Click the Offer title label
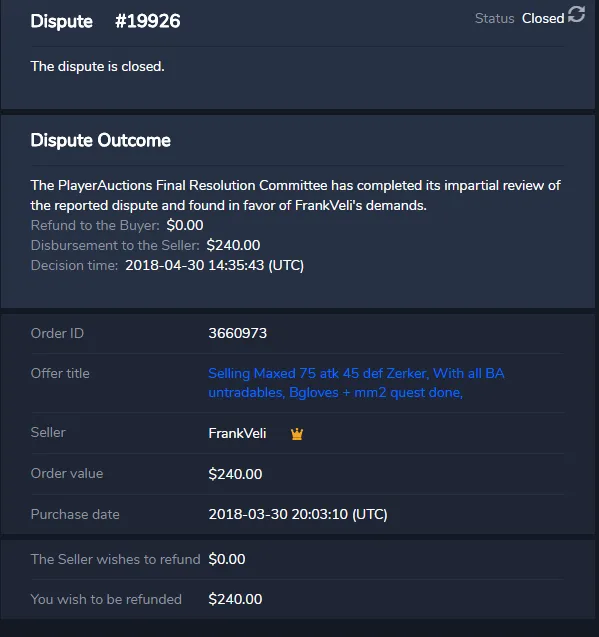Viewport: 599px width, 637px height. [60, 373]
